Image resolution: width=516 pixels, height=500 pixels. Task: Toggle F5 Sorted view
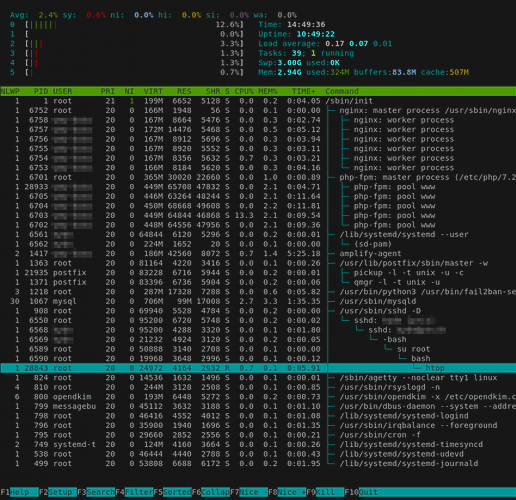point(172,492)
